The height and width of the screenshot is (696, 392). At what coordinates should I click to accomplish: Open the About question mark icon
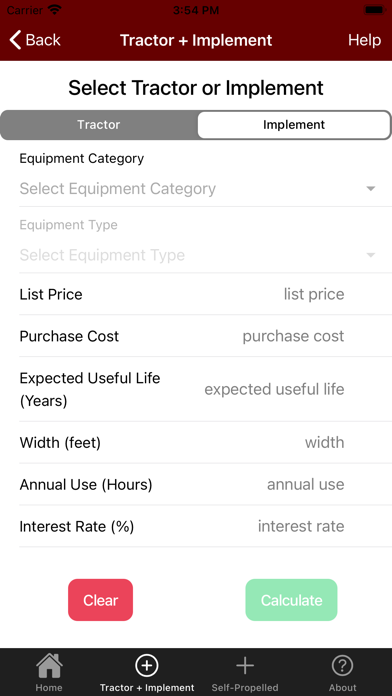click(x=342, y=665)
